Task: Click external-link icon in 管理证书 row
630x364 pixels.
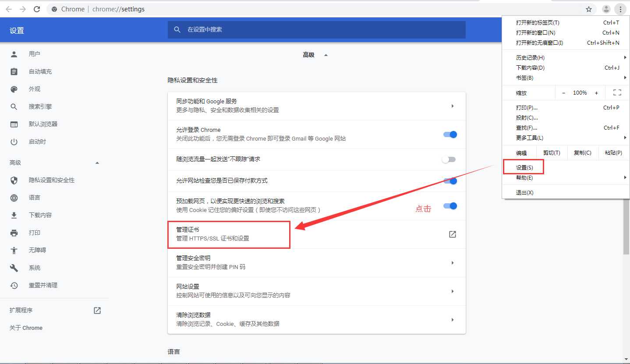Action: pos(453,234)
